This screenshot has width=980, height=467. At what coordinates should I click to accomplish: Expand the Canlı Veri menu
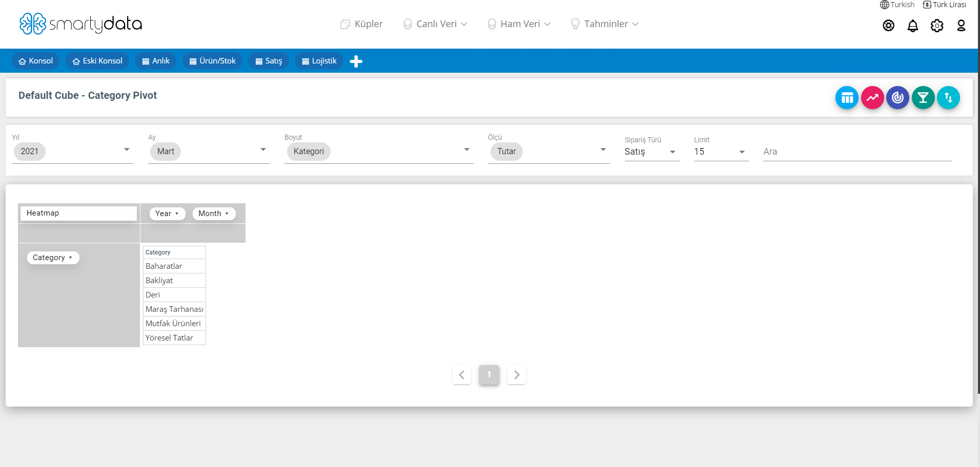click(435, 24)
